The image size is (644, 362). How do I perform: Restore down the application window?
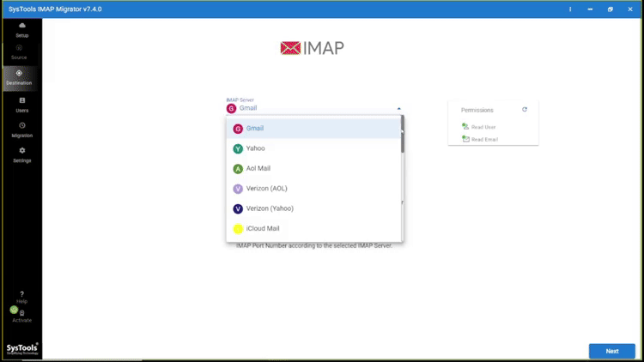point(611,9)
